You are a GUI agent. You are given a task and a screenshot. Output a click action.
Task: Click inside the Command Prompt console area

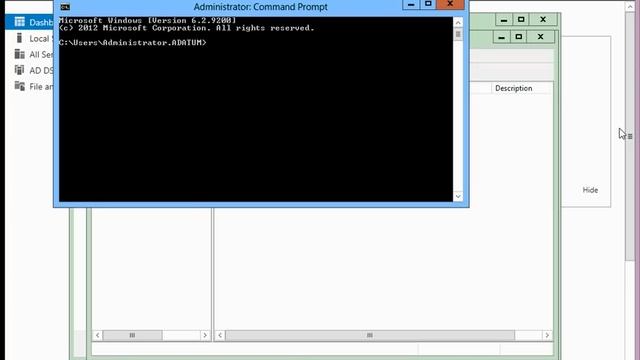click(256, 109)
